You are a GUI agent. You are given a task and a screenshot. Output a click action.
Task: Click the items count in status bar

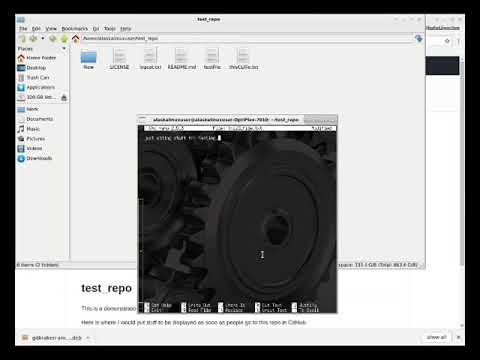pos(38,265)
